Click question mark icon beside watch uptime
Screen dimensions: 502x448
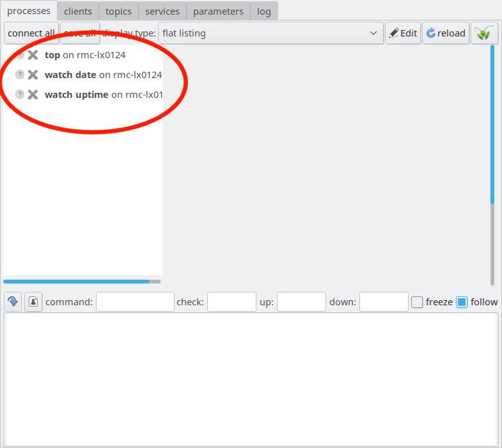point(20,94)
